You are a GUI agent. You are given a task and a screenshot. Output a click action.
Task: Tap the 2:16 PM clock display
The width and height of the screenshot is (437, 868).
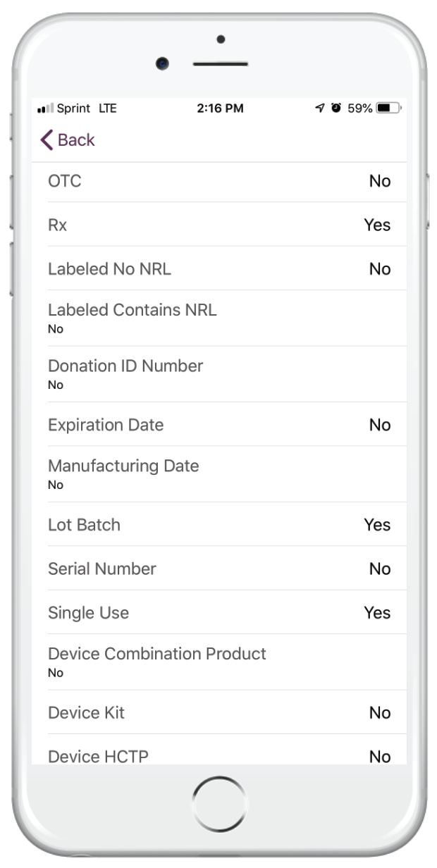220,108
